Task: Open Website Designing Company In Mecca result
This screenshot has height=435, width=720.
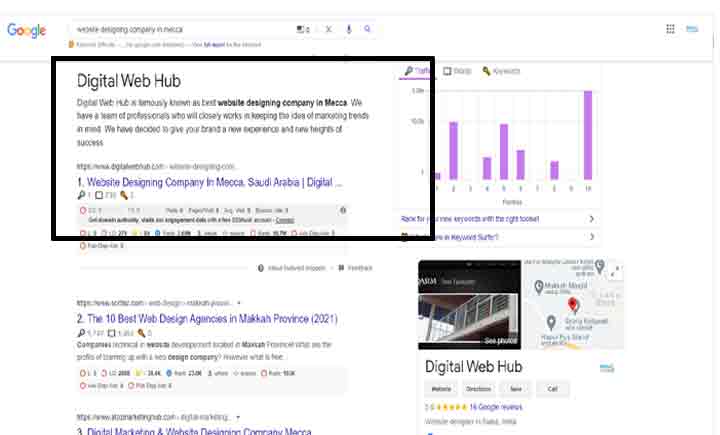Action: click(x=210, y=183)
